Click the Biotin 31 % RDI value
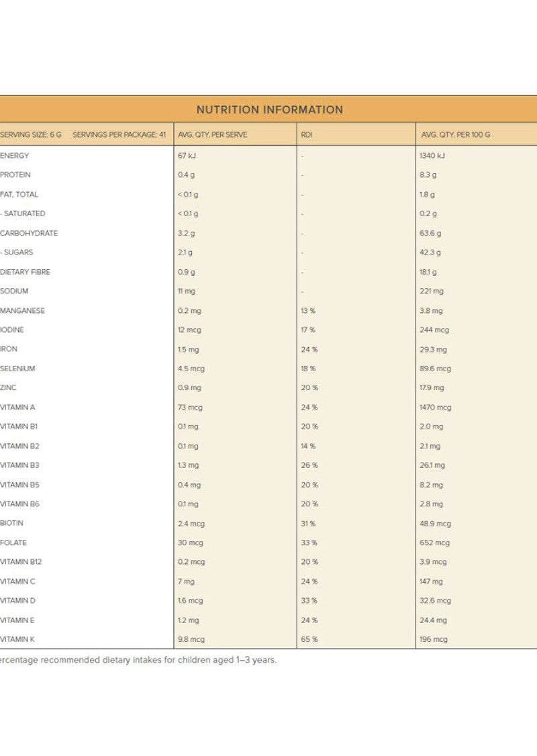Viewport: 537px width, 756px height. pyautogui.click(x=308, y=523)
